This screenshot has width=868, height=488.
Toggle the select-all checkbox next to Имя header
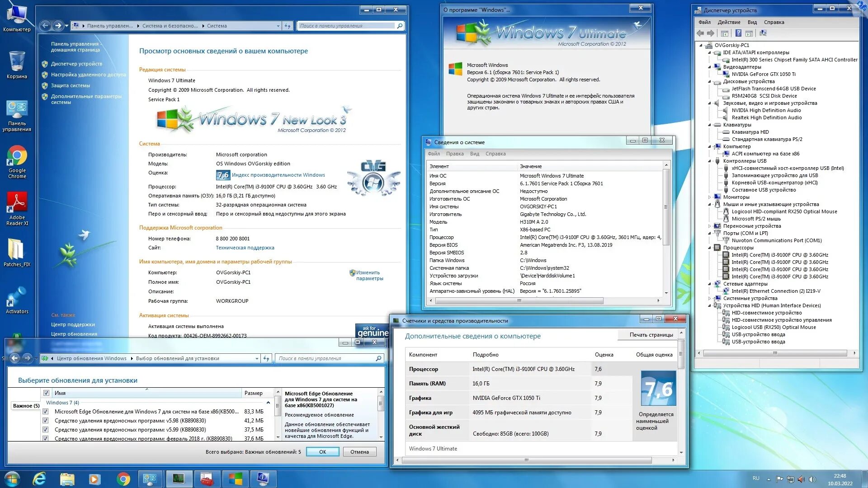click(x=46, y=393)
